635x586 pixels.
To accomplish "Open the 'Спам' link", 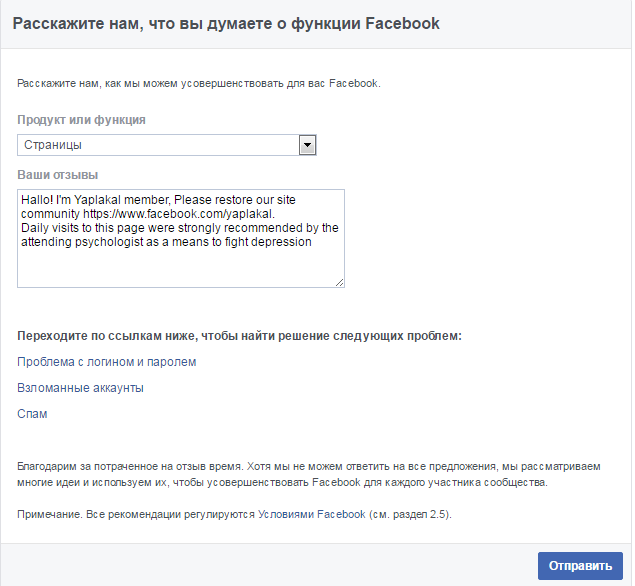I will click(32, 414).
